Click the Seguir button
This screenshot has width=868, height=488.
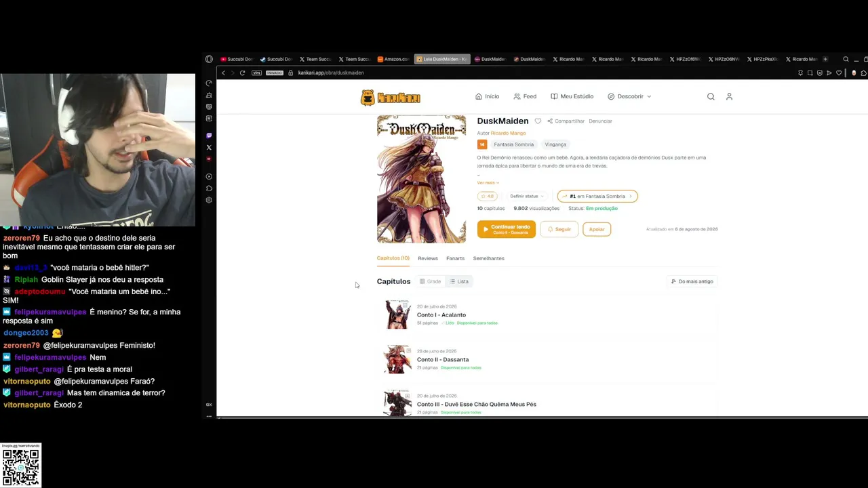coord(559,229)
